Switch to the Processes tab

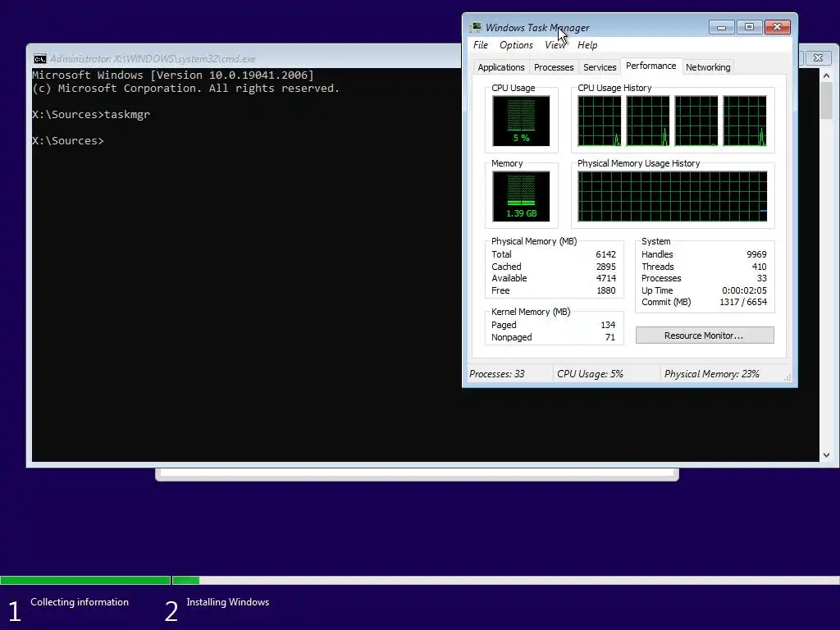click(554, 67)
